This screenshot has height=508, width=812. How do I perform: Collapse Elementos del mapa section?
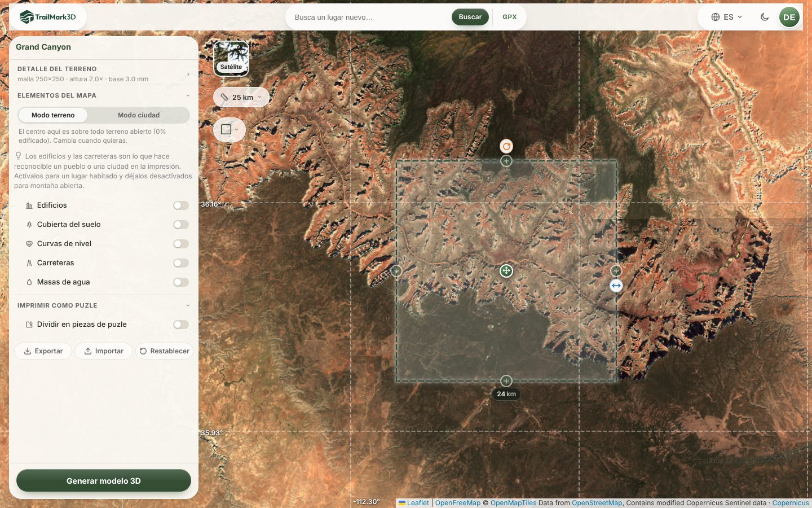[104, 95]
